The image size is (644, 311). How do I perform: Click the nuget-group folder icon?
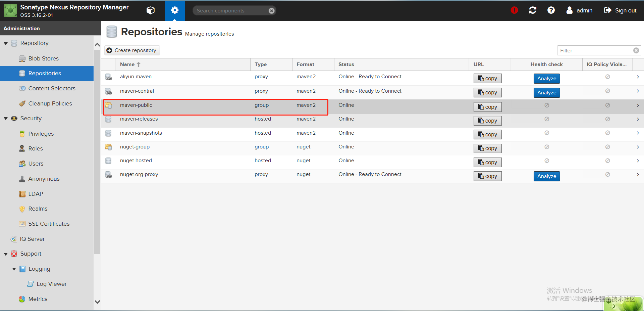pos(108,147)
